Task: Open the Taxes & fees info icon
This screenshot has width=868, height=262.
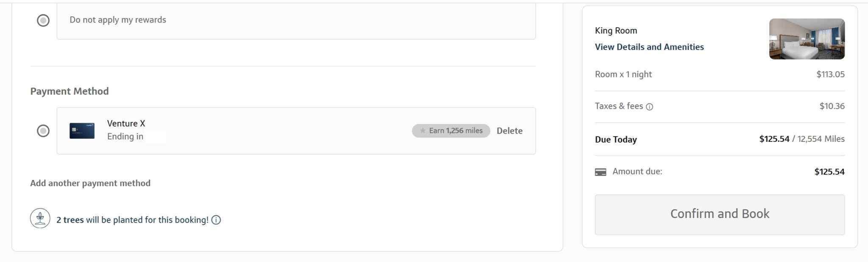Action: (649, 107)
